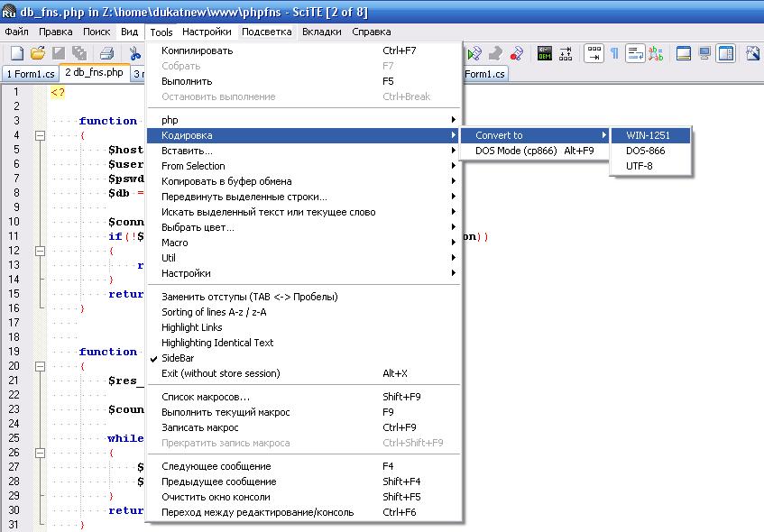Image resolution: width=764 pixels, height=532 pixels.
Task: Collapse the code fold at line 26
Action: coord(41,453)
